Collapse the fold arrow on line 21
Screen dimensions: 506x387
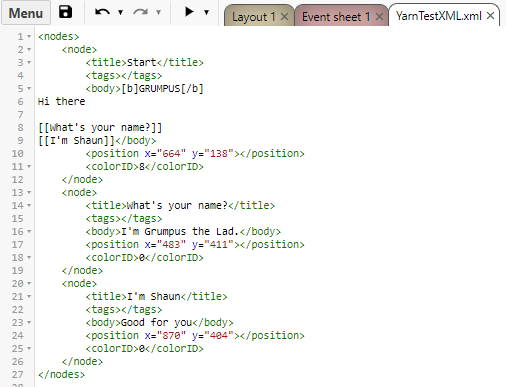point(29,297)
